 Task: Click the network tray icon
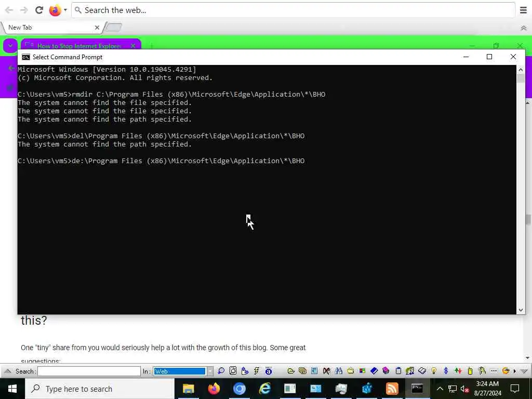[452, 389]
